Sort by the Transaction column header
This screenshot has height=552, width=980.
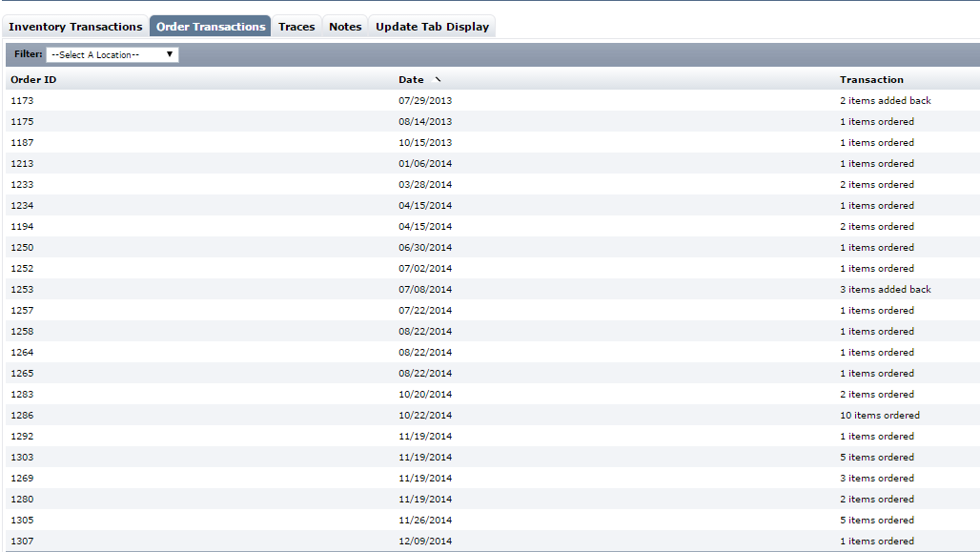[871, 79]
